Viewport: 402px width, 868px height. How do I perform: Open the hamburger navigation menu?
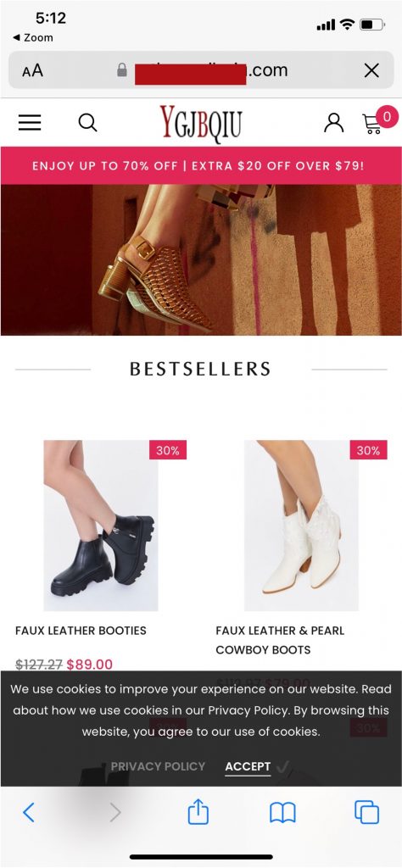click(x=30, y=122)
